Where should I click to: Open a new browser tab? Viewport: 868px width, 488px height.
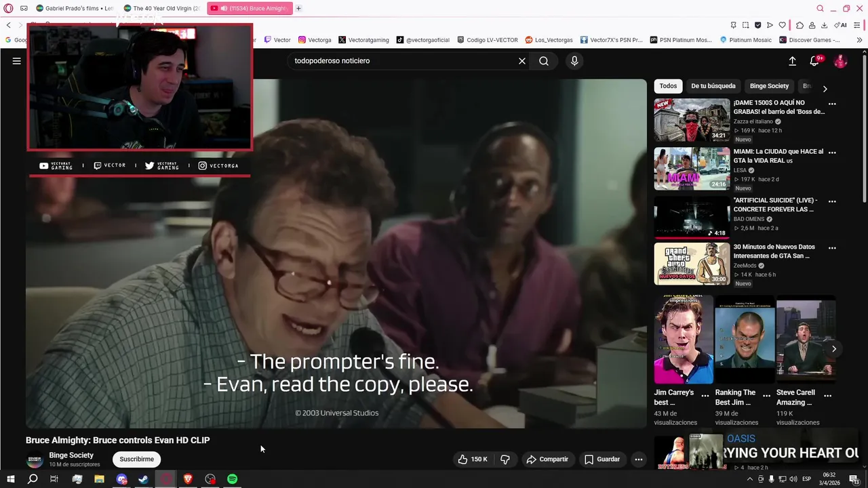click(298, 8)
